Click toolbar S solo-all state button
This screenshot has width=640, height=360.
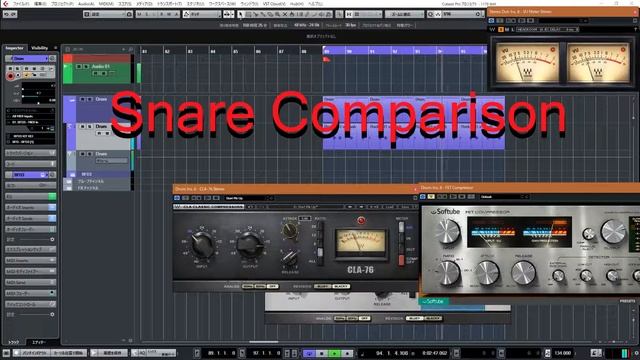(147, 14)
